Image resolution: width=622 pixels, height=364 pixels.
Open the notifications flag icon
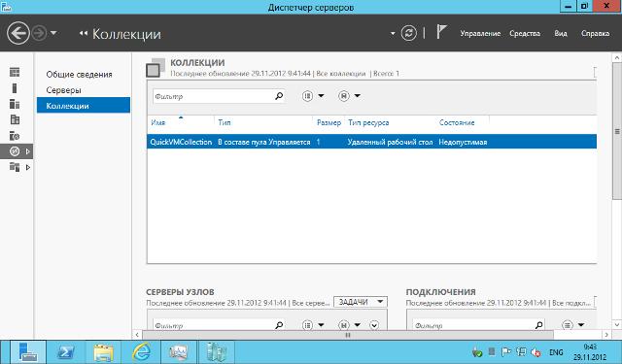441,32
